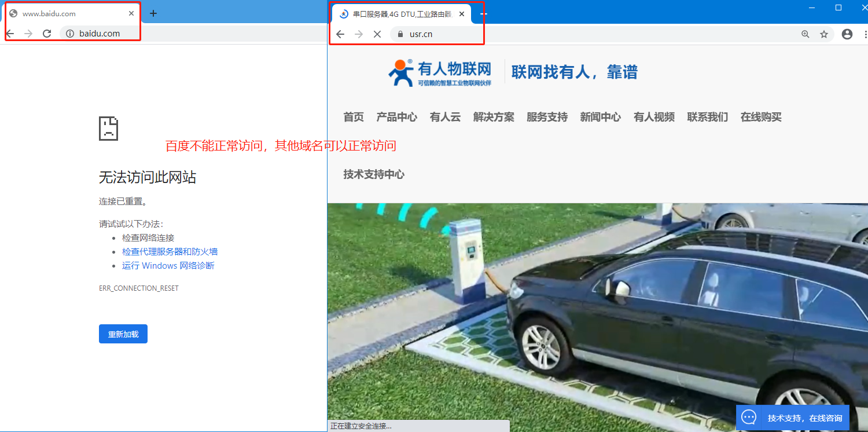
Task: Open the 在线购买 menu item
Action: coord(761,117)
